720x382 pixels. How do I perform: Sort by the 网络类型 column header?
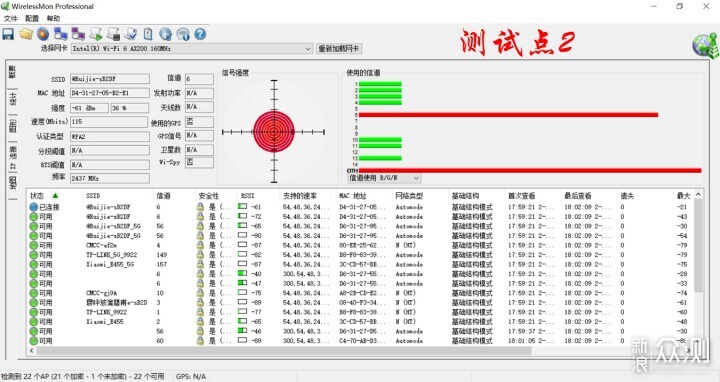pos(409,196)
